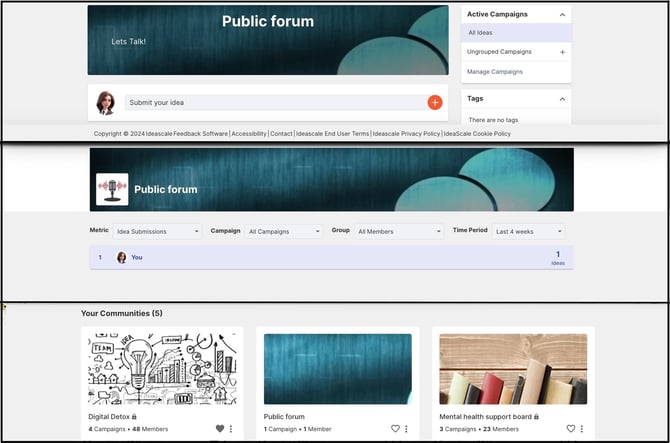The image size is (670, 443).
Task: Click the Digital Detox community title
Action: pos(109,417)
